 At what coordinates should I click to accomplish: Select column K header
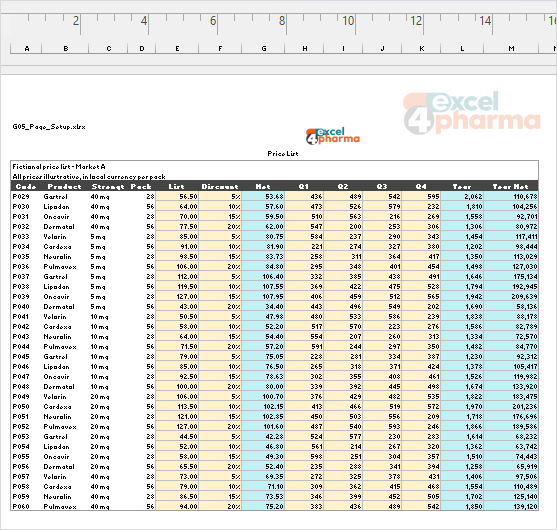click(421, 48)
